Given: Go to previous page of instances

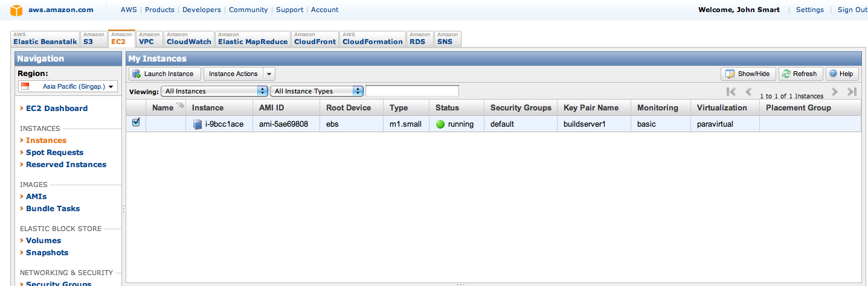Looking at the screenshot, I should coord(748,92).
